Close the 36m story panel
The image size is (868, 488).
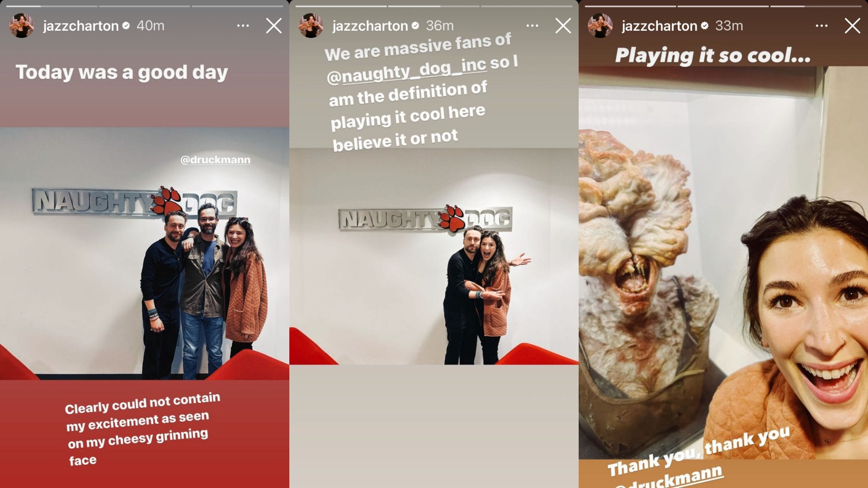pos(563,26)
